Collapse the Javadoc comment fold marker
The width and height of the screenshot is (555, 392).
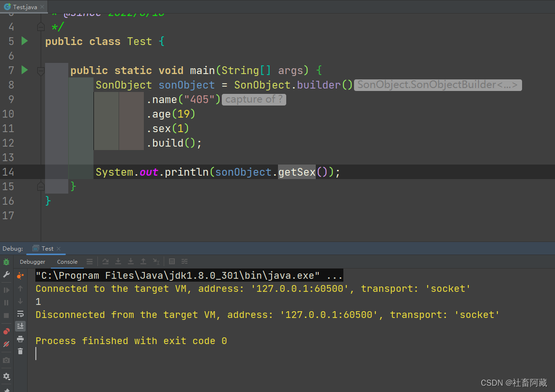[x=41, y=27]
